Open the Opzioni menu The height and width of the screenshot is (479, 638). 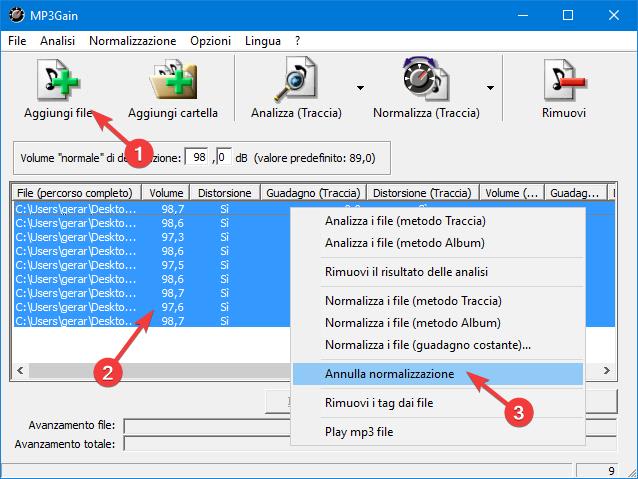[x=210, y=41]
